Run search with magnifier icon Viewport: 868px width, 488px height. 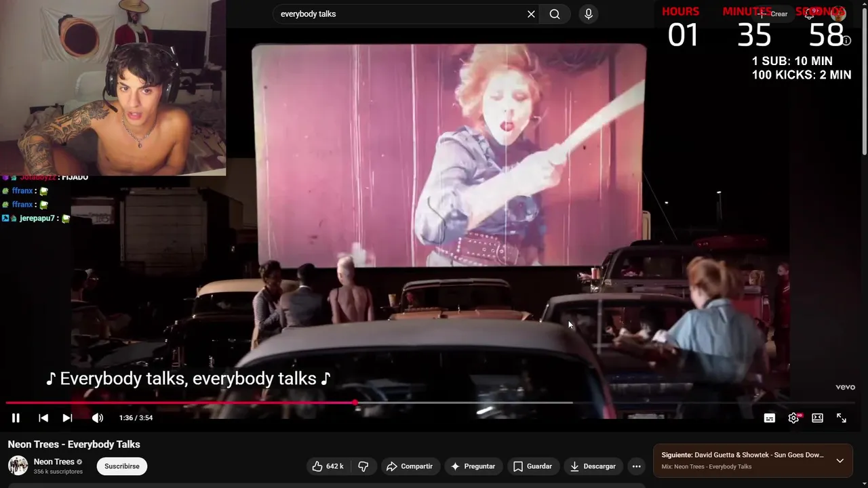[x=555, y=14]
